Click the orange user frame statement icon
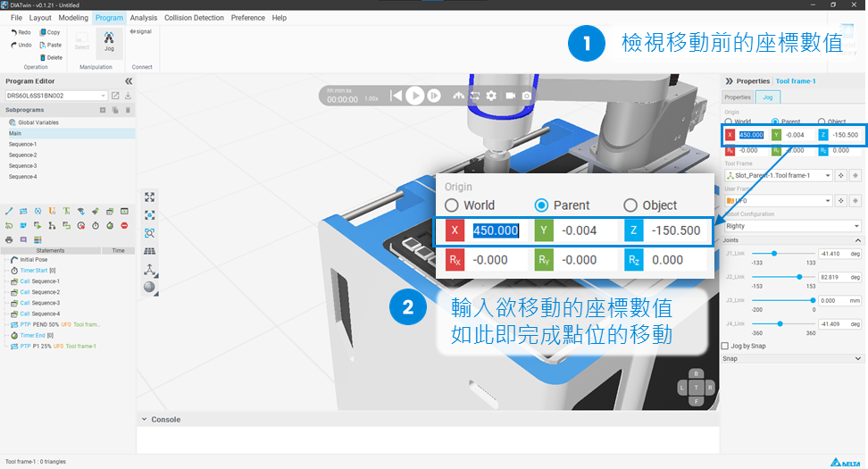The height and width of the screenshot is (469, 868). pos(52,211)
